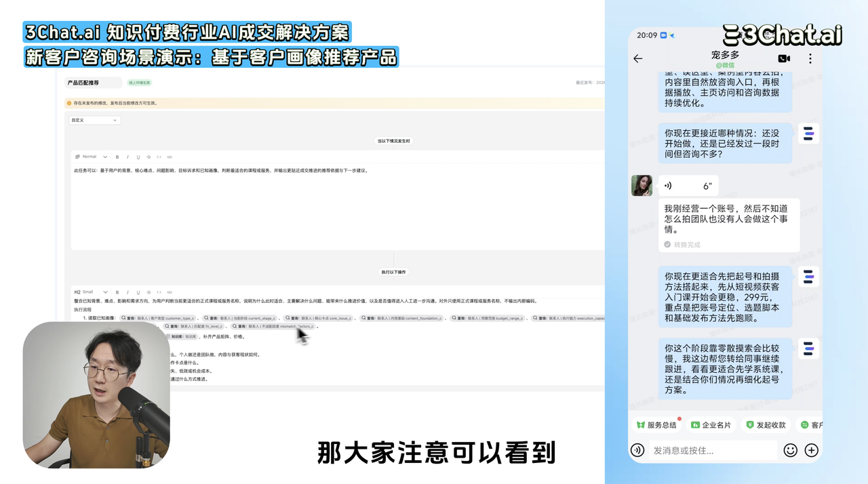
Task: Switch to voice input in the chat
Action: [637, 450]
